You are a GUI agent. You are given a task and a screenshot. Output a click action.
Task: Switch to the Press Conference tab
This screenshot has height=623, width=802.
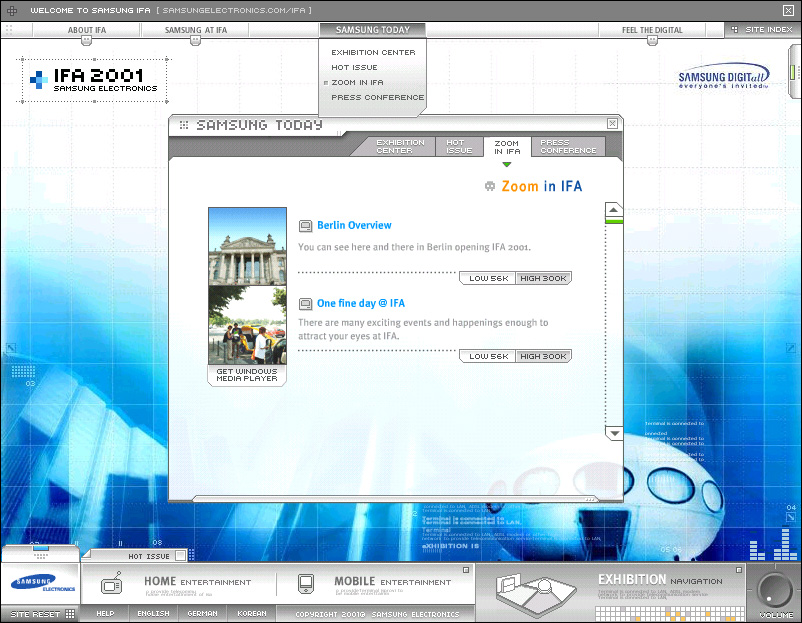[568, 146]
